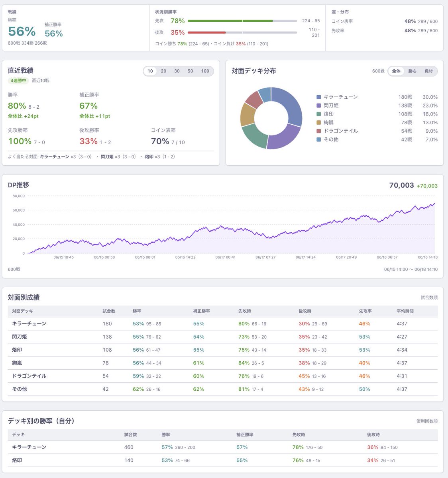
Task: Select the 20 recent matches option
Action: point(163,71)
